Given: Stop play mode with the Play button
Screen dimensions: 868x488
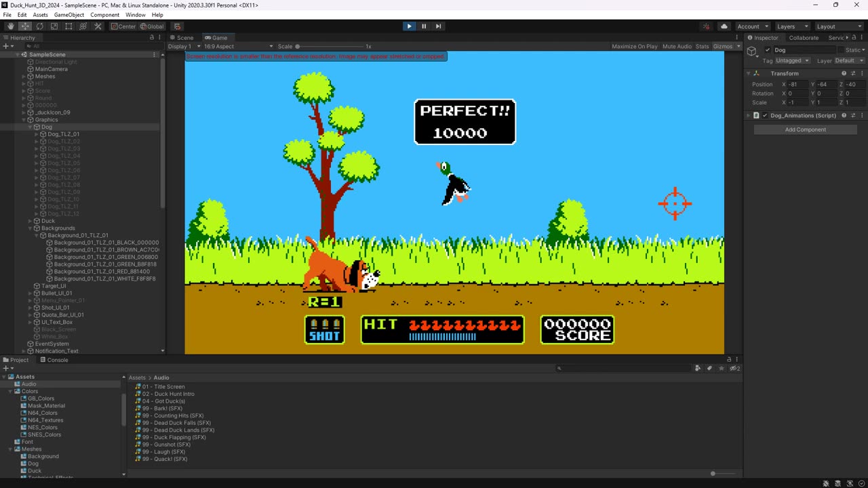Looking at the screenshot, I should (x=409, y=26).
